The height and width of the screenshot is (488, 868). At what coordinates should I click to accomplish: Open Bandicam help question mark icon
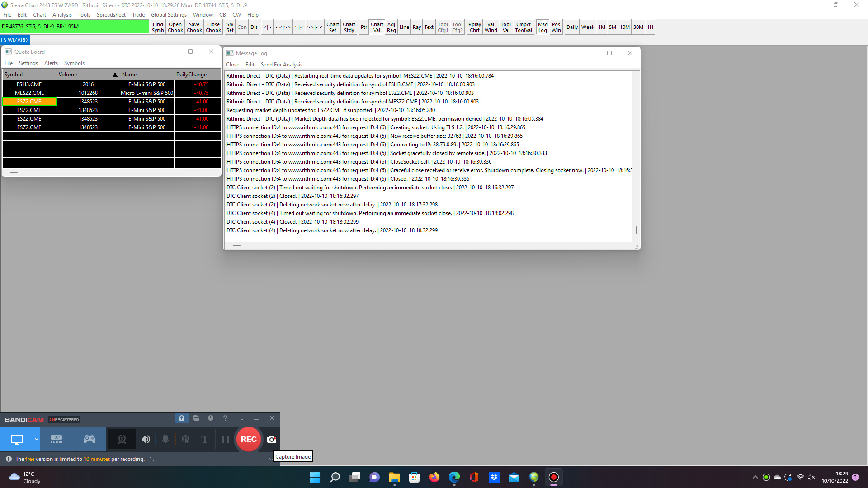(225, 418)
